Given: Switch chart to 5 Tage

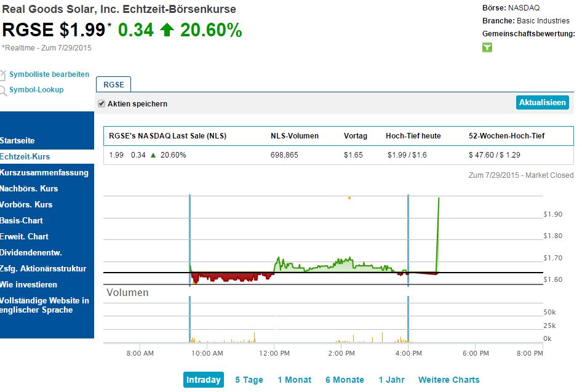Looking at the screenshot, I should pos(249,380).
